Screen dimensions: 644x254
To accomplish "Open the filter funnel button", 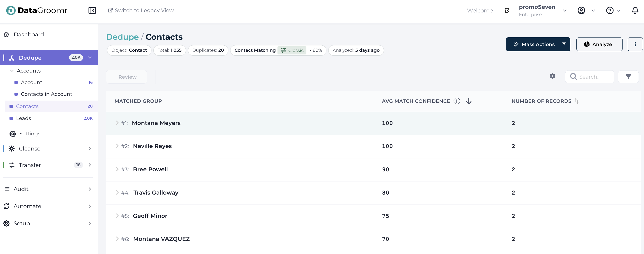I will click(628, 77).
